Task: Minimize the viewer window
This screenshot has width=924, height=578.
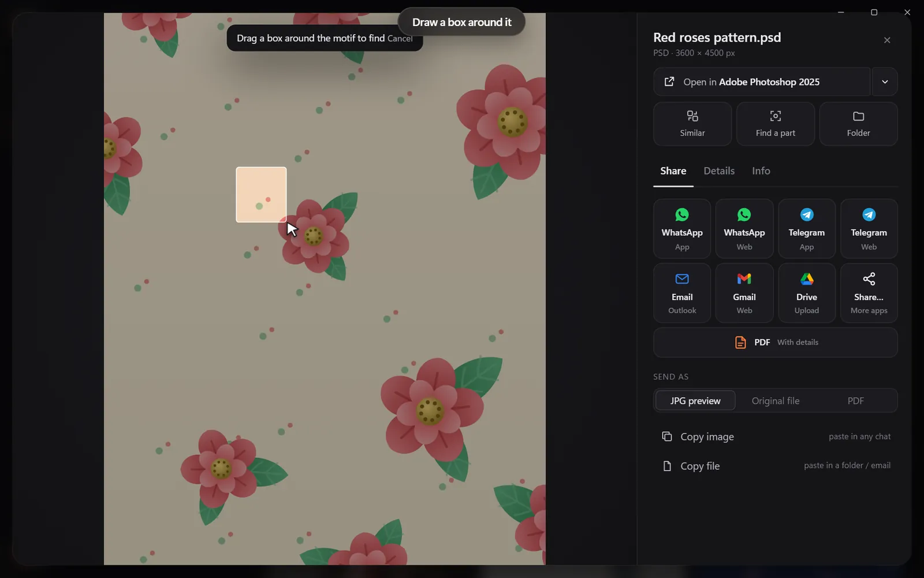Action: click(x=841, y=12)
